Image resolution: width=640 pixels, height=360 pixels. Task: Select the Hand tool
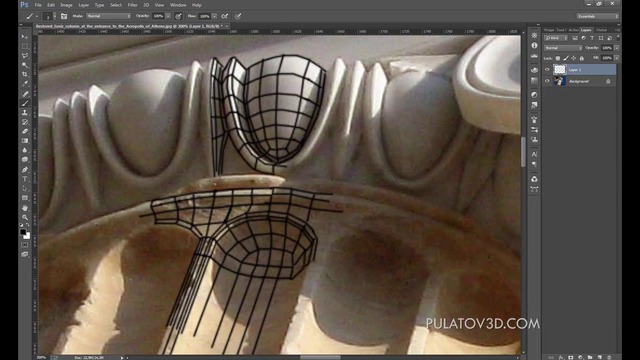click(25, 208)
